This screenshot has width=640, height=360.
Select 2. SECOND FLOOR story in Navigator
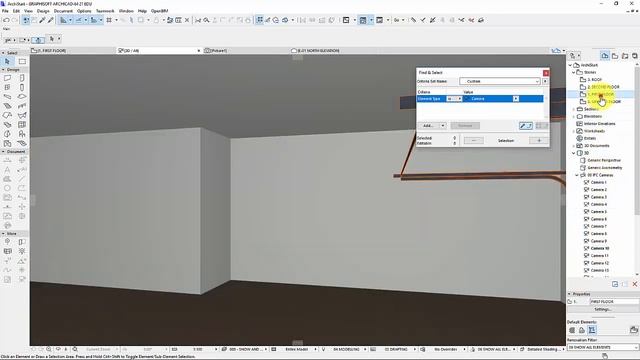603,87
